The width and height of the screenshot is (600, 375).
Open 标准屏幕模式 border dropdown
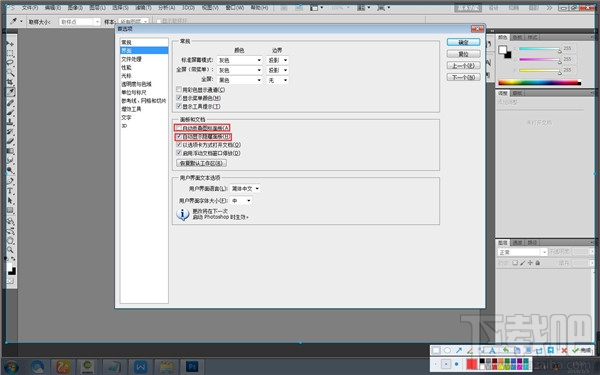click(277, 60)
